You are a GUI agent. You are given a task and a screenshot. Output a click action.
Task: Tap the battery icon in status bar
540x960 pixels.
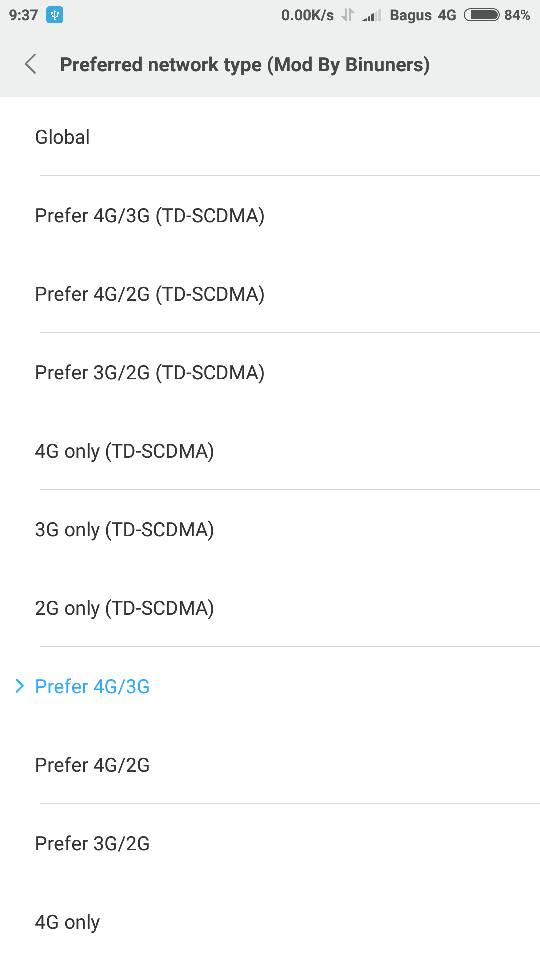coord(481,15)
